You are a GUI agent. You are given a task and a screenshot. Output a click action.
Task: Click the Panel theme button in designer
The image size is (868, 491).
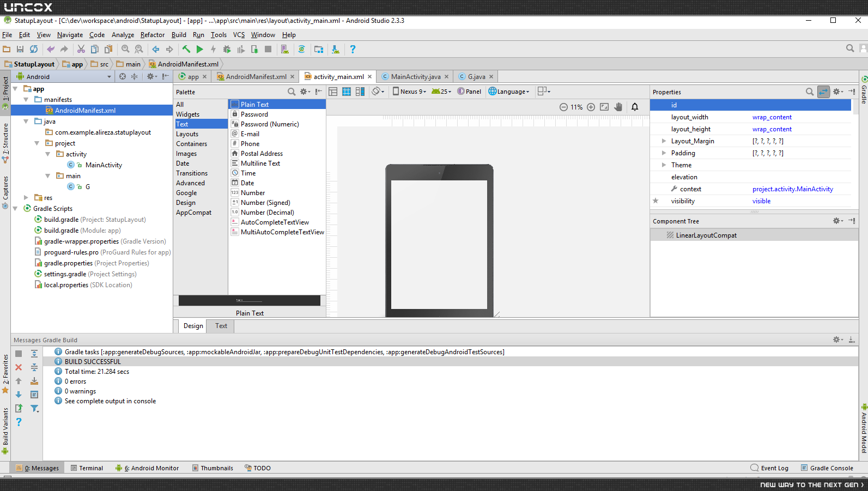(470, 92)
